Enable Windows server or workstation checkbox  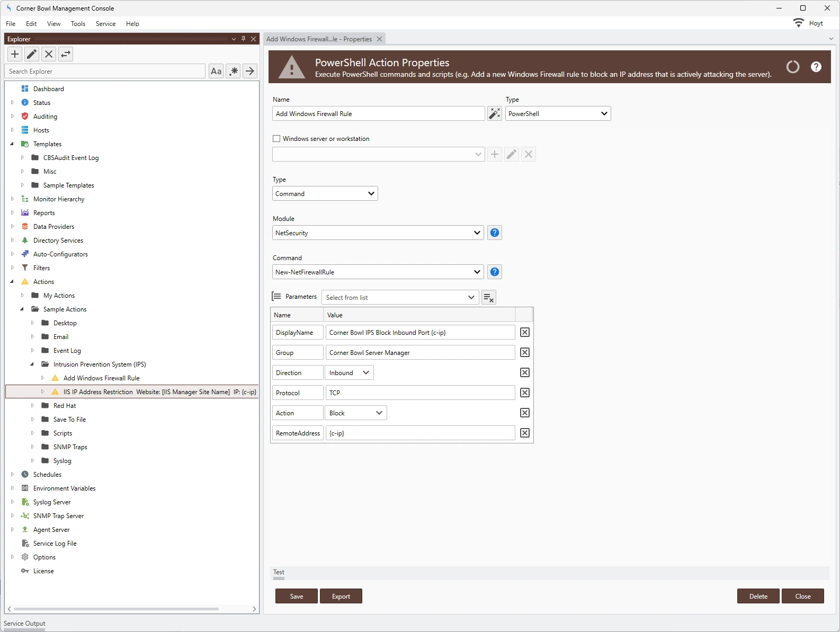coord(276,139)
